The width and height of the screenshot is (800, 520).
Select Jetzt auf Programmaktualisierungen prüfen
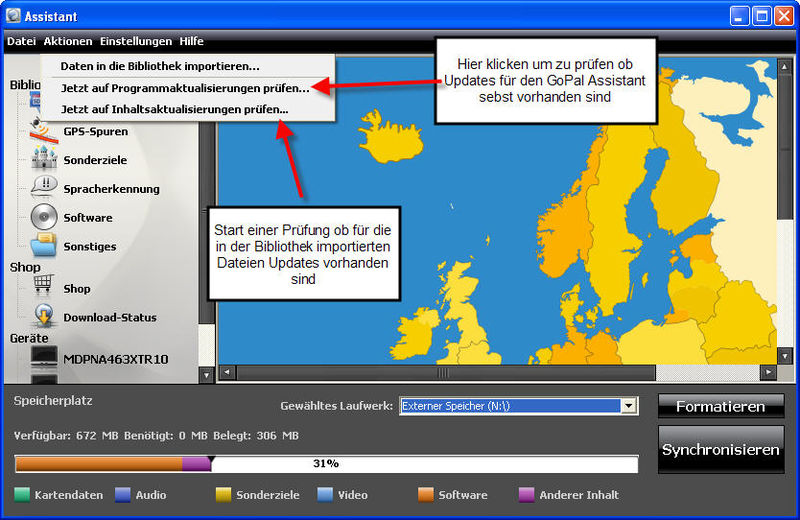click(x=184, y=88)
